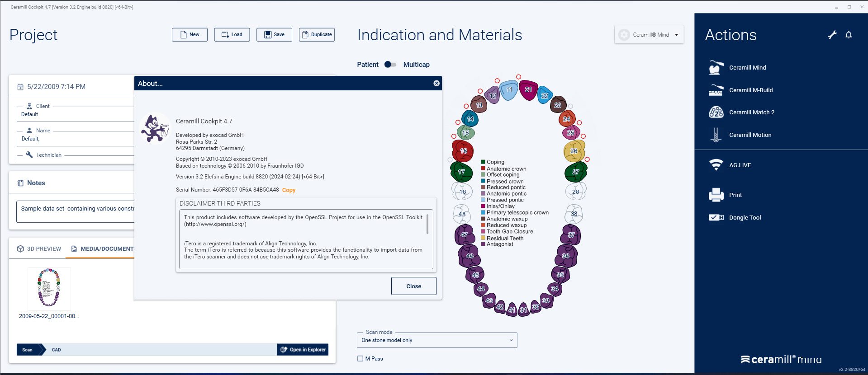
Task: Open settings wrench icon in Actions
Action: pyautogui.click(x=832, y=35)
